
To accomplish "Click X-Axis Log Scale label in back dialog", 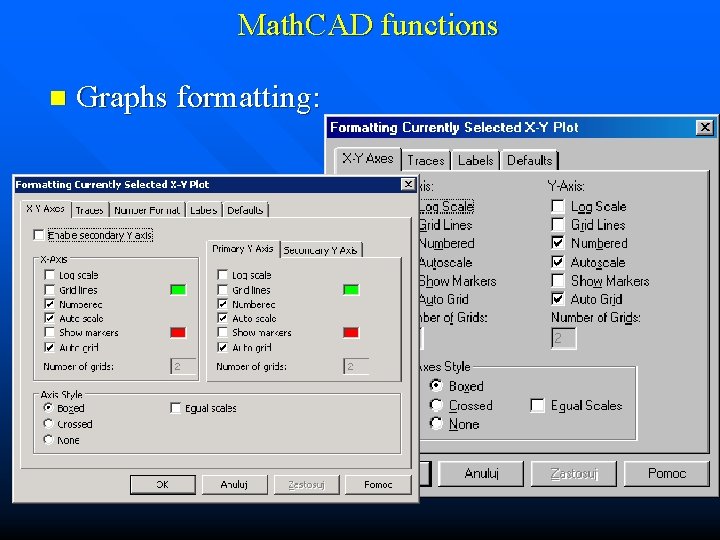I will tap(446, 207).
